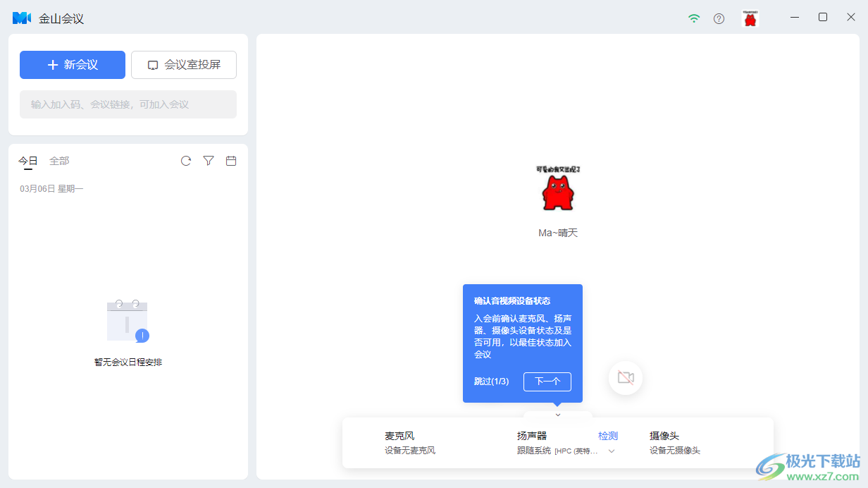The image size is (868, 488).
Task: Select the 摄像头 device label
Action: [664, 436]
